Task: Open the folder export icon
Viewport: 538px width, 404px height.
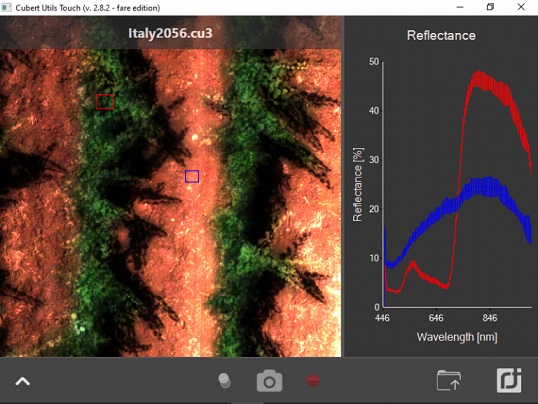Action: click(449, 380)
